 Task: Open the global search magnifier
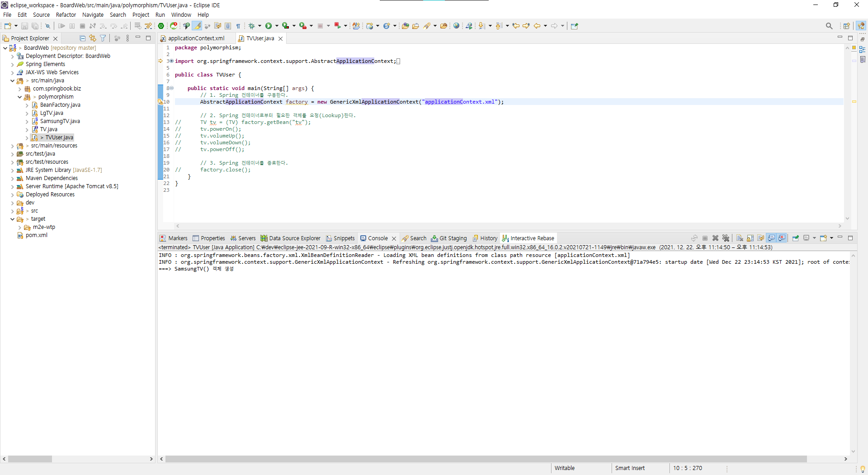click(x=829, y=26)
